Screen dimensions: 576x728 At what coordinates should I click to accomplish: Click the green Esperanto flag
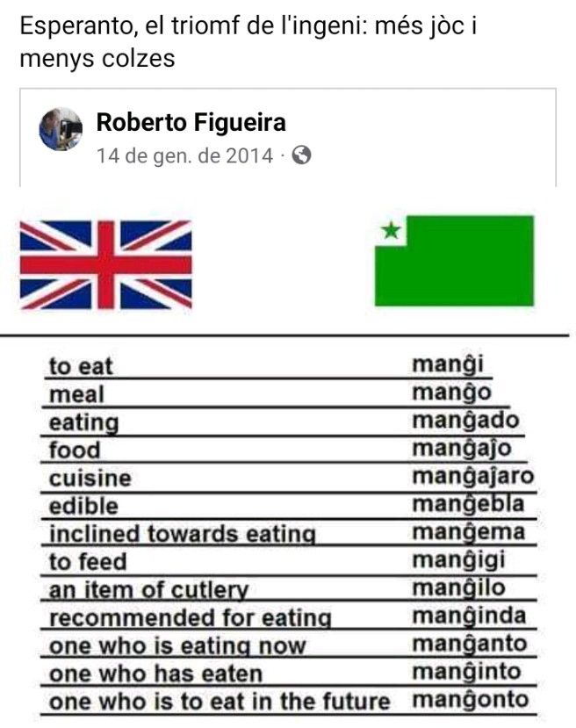454,261
